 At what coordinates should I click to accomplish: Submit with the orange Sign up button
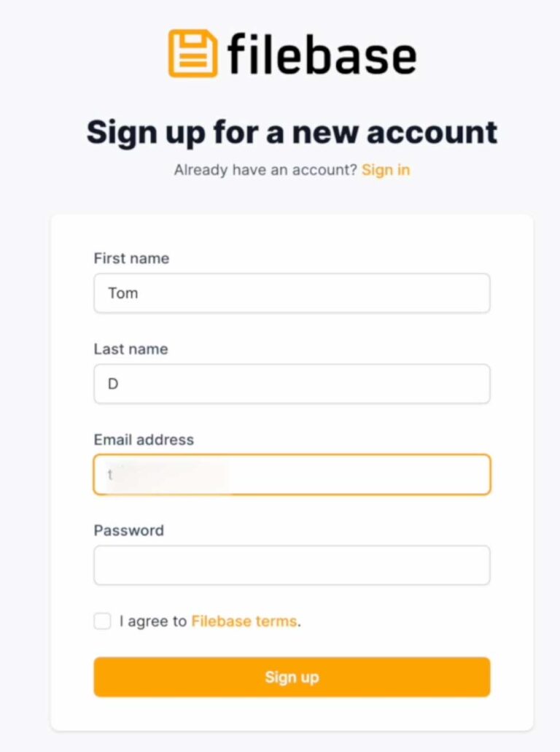pos(292,677)
